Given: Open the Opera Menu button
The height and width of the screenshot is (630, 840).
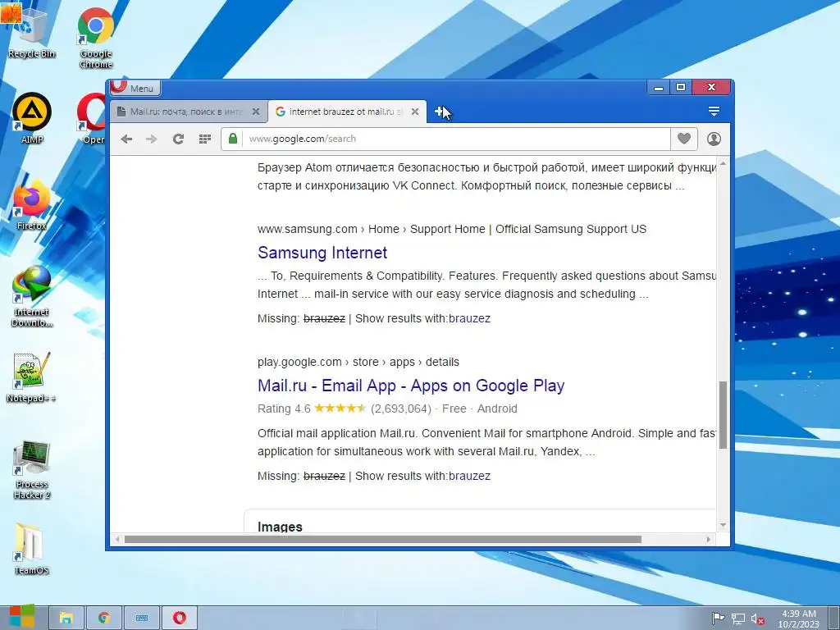Looking at the screenshot, I should pos(135,88).
